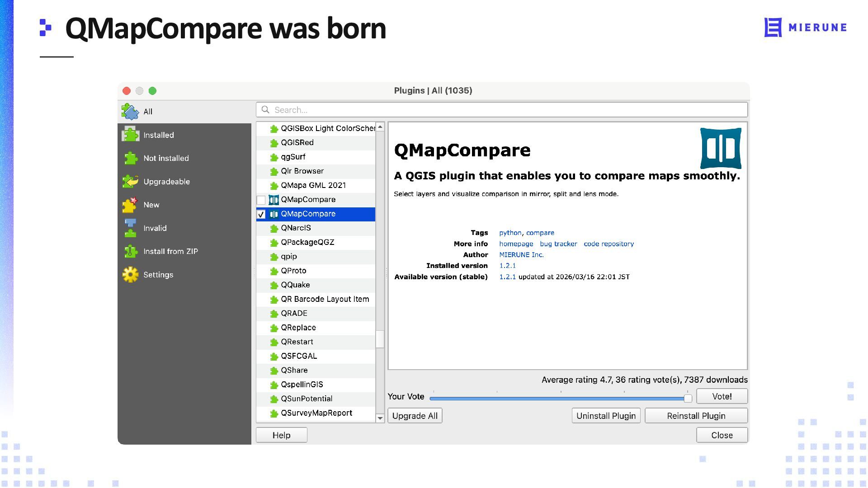Select the Invalid plugins icon
This screenshot has height=488, width=868.
tap(130, 228)
